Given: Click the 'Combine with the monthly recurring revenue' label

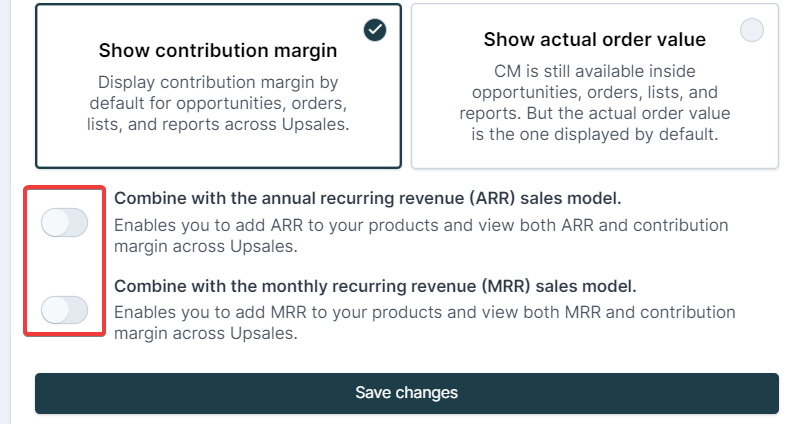Looking at the screenshot, I should [375, 286].
